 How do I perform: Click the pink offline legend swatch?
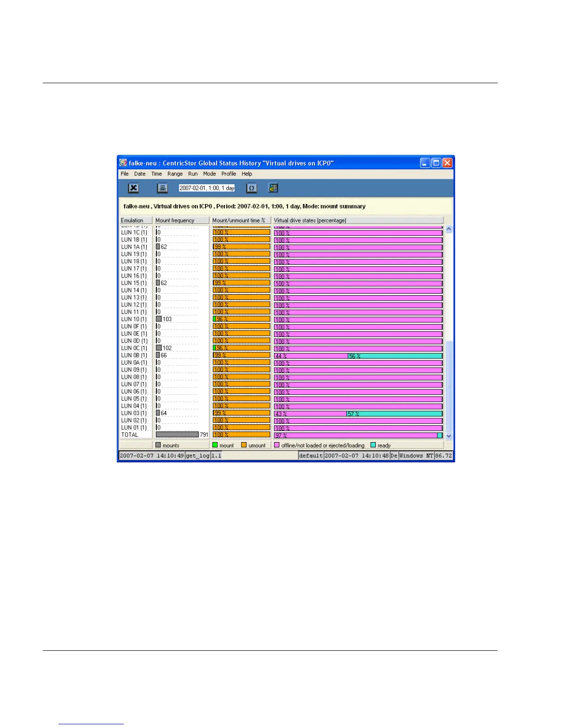(277, 445)
